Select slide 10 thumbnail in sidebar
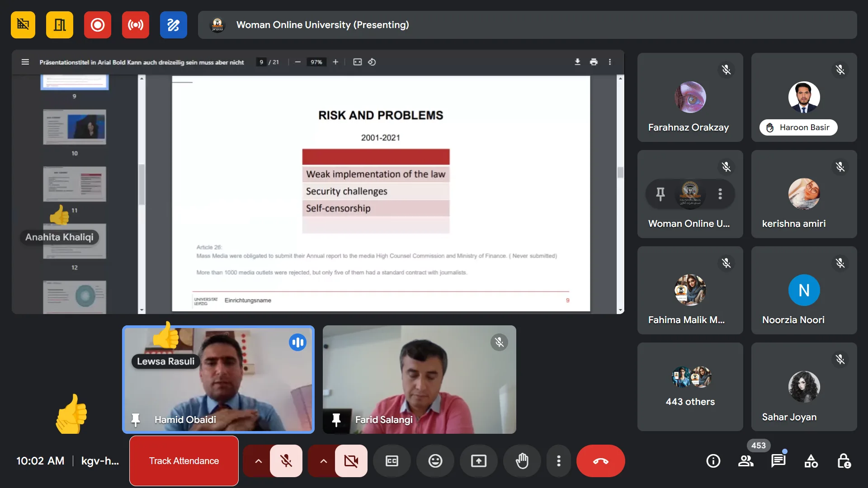Screen dimensions: 868x488 tap(75, 127)
